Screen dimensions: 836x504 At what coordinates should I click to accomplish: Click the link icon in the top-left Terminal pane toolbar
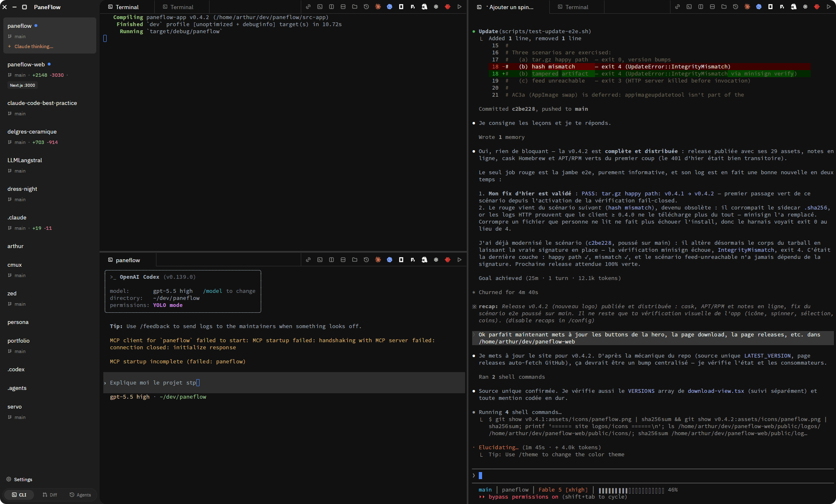click(x=308, y=7)
